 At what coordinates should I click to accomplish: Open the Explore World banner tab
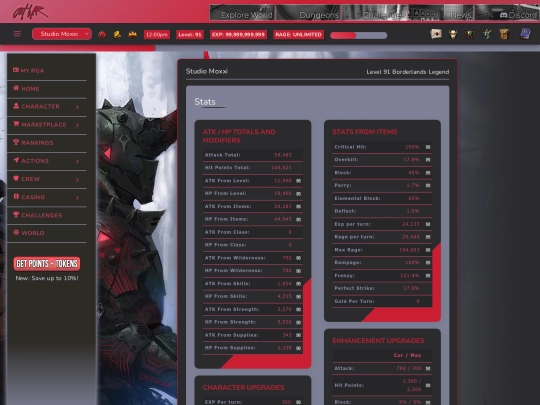(x=242, y=12)
